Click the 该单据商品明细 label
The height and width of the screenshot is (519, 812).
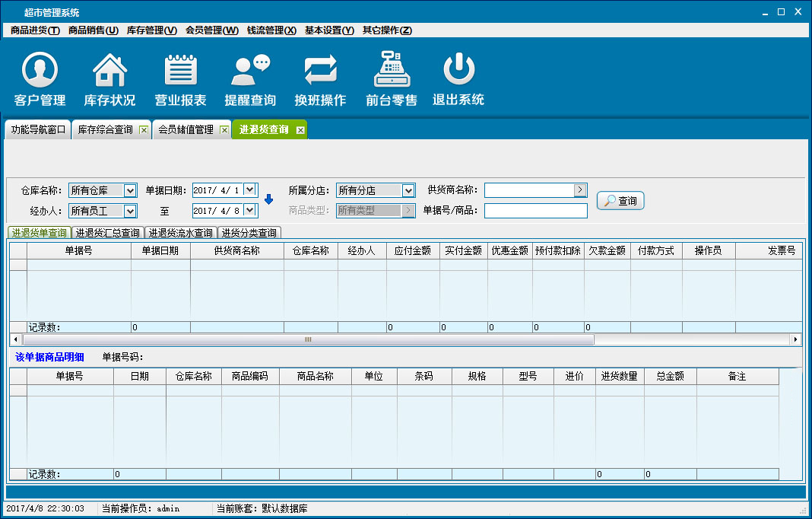tap(49, 357)
